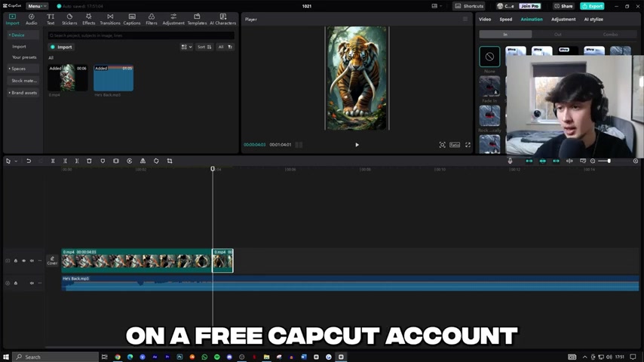Expand the Spaces section in sidebar

tap(23, 69)
